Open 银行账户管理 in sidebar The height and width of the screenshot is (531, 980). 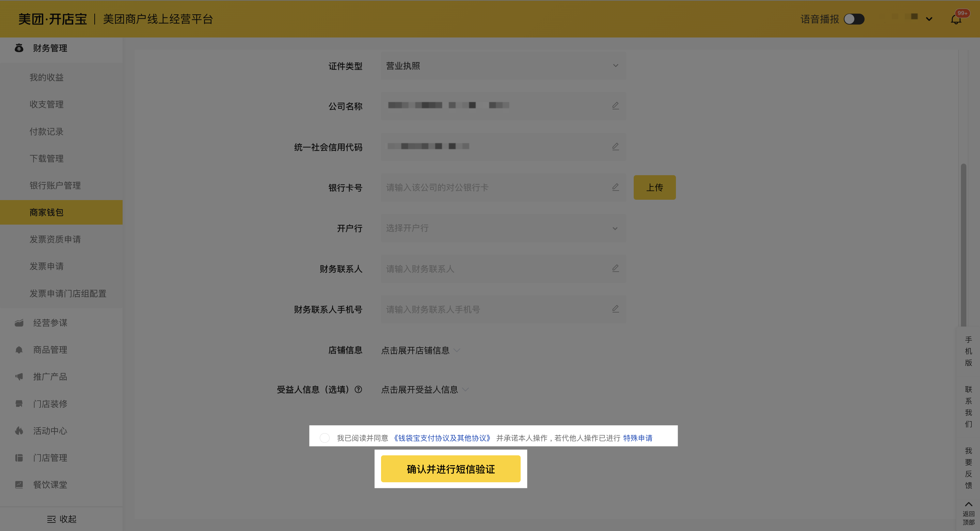(x=55, y=185)
